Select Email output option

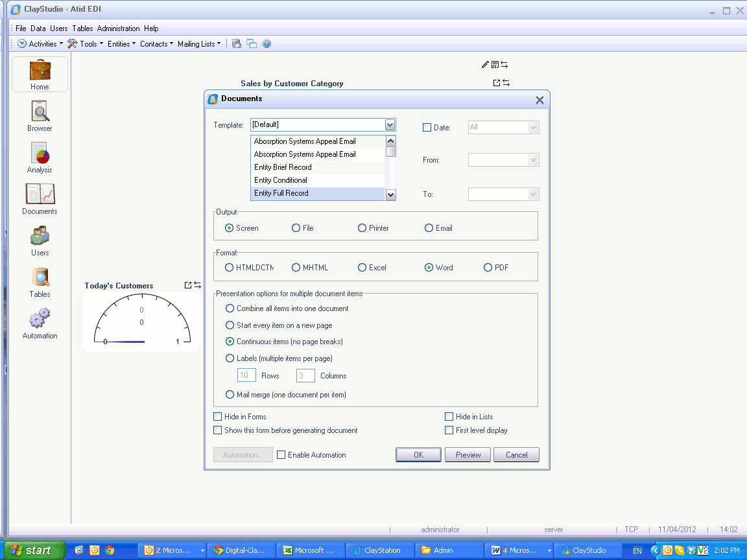(x=429, y=228)
